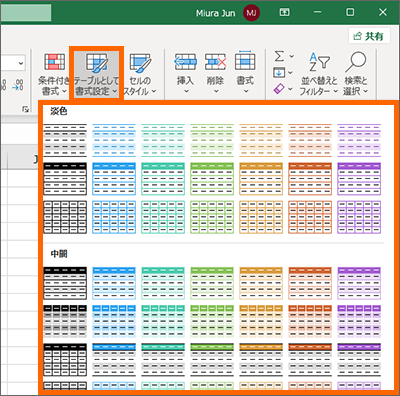This screenshot has width=400, height=396.
Task: Expand the AutoSum dropdown arrow
Action: pos(292,56)
